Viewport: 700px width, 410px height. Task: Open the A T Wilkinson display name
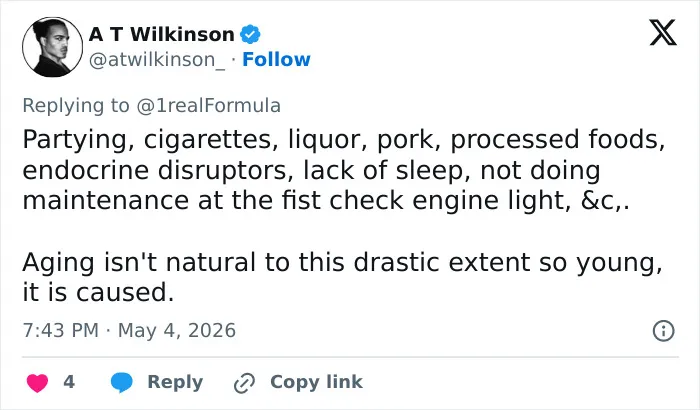pos(162,34)
